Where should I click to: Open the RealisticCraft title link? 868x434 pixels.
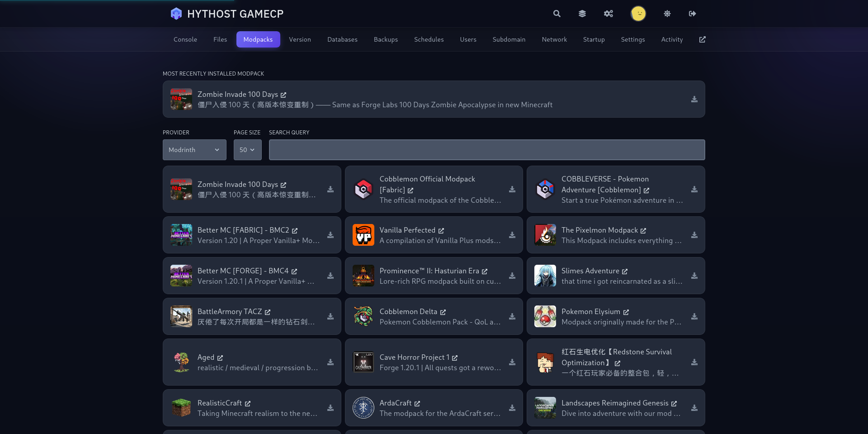pyautogui.click(x=224, y=403)
